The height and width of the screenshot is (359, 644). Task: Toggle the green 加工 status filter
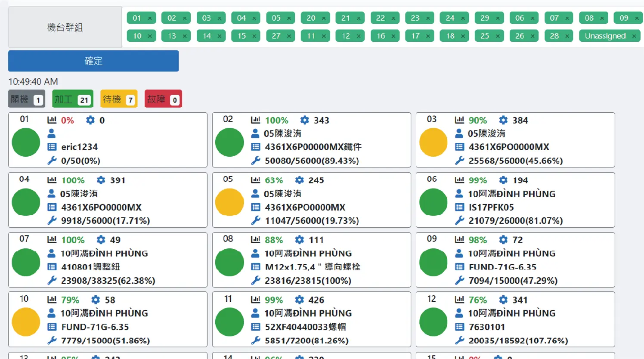(x=72, y=99)
